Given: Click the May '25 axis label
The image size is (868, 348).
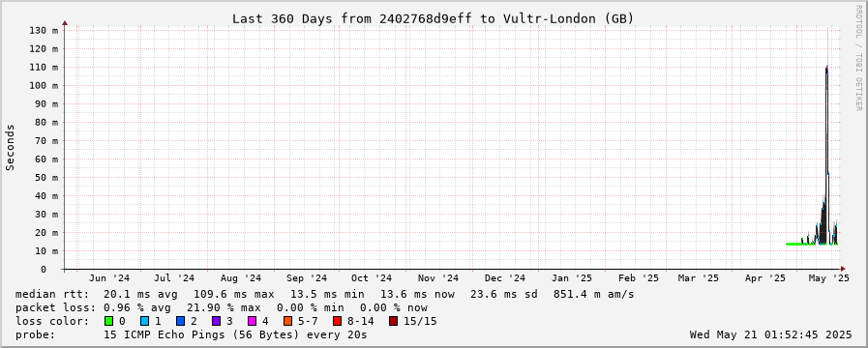Looking at the screenshot, I should pyautogui.click(x=829, y=278).
